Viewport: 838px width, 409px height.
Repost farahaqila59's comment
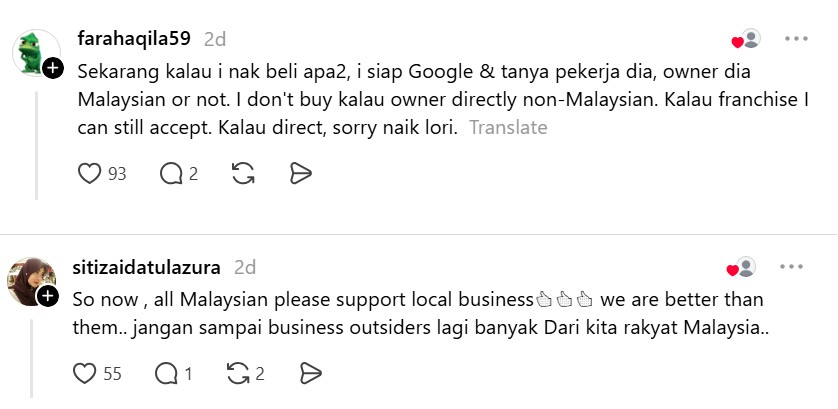[x=243, y=174]
